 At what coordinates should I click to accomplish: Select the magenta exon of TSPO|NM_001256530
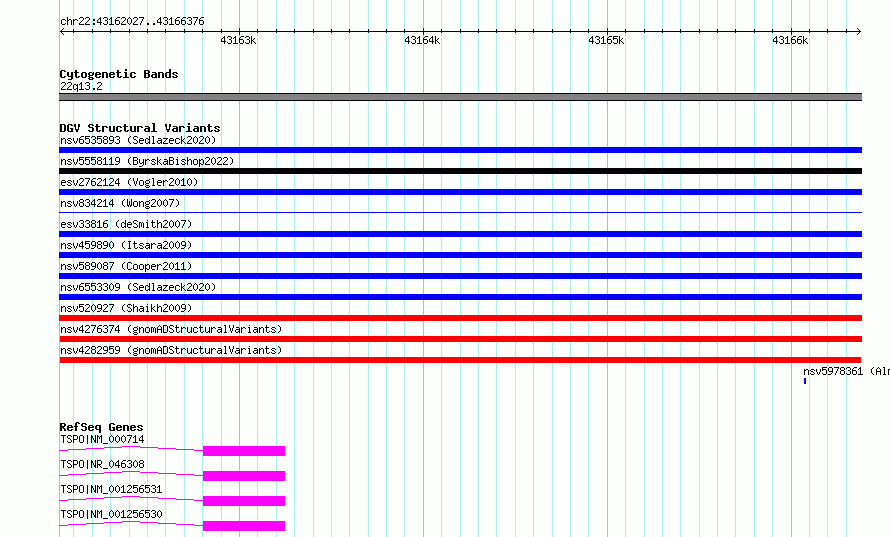coord(244,526)
